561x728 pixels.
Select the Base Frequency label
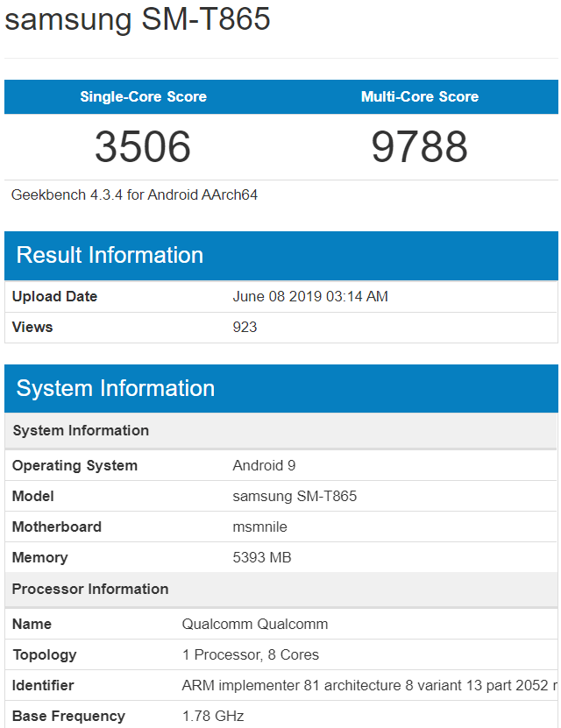coord(68,716)
